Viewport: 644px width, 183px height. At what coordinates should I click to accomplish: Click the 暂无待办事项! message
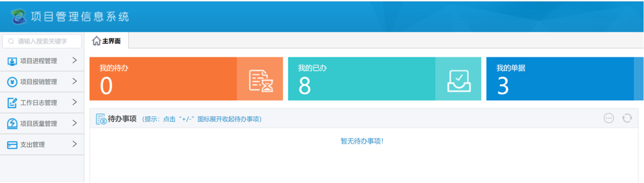pyautogui.click(x=362, y=141)
